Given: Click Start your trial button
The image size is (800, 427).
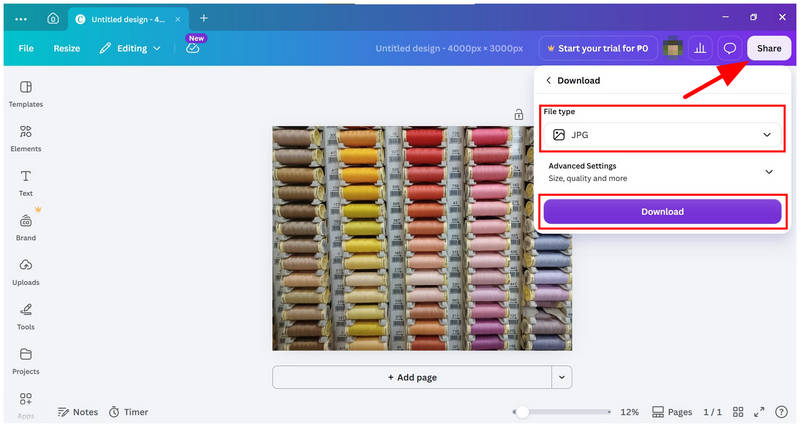Looking at the screenshot, I should [597, 48].
